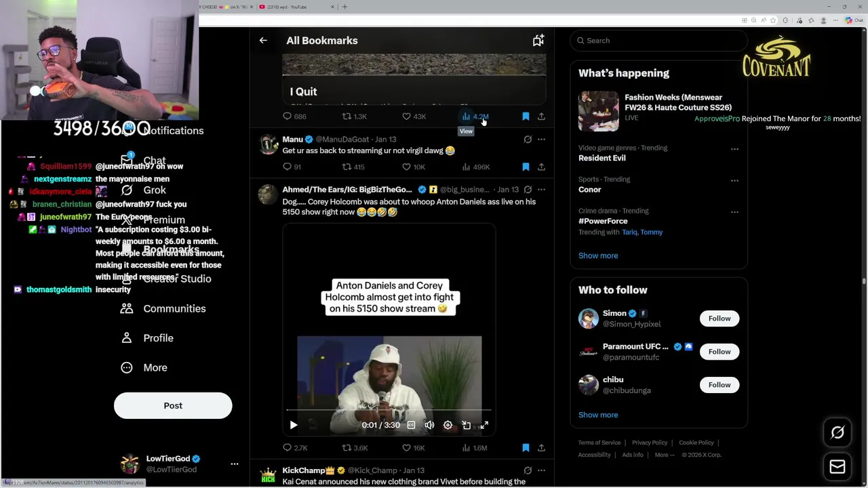Screen dimensions: 868x488
Task: Click the Post button
Action: pos(173,405)
